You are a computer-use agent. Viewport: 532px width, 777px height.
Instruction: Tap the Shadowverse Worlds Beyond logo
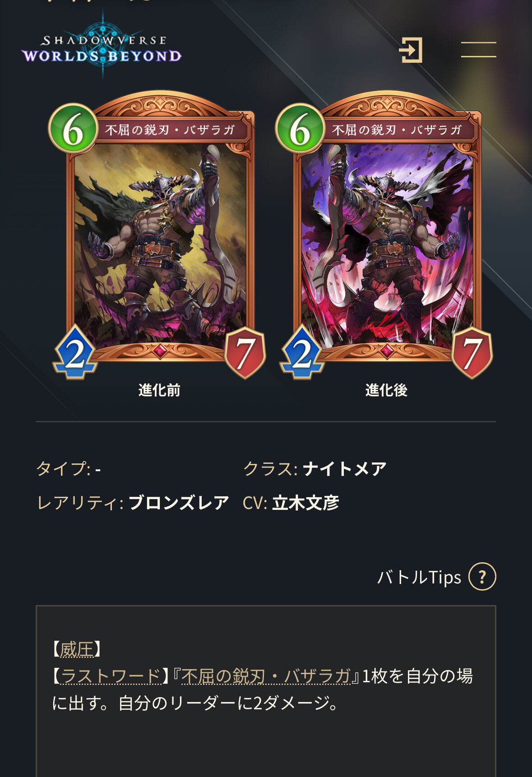[x=102, y=46]
